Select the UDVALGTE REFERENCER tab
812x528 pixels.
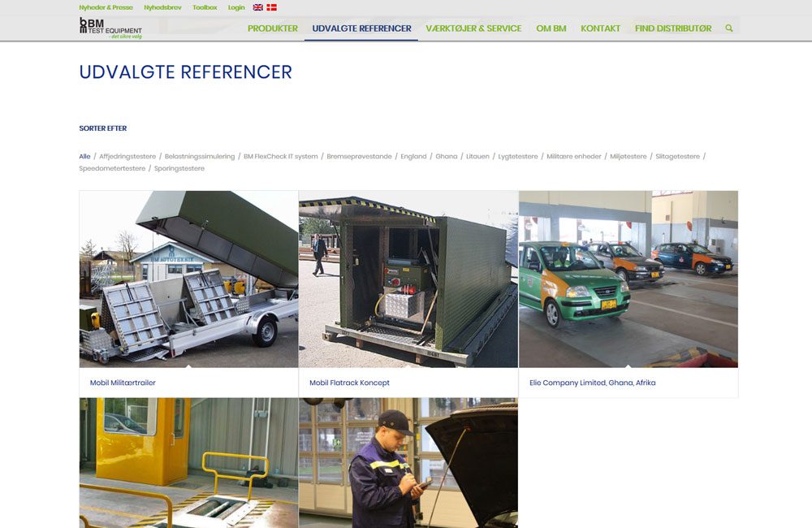point(361,28)
